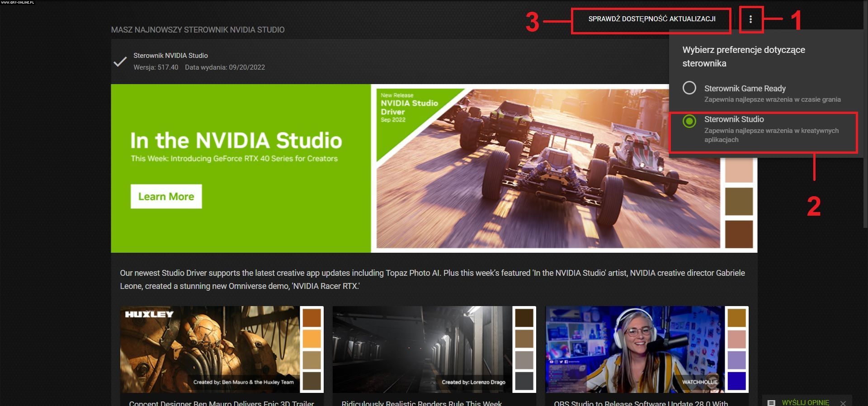Screen dimensions: 868x406
Task: Click Sprawdź dostępność aktualizacji button
Action: 651,19
